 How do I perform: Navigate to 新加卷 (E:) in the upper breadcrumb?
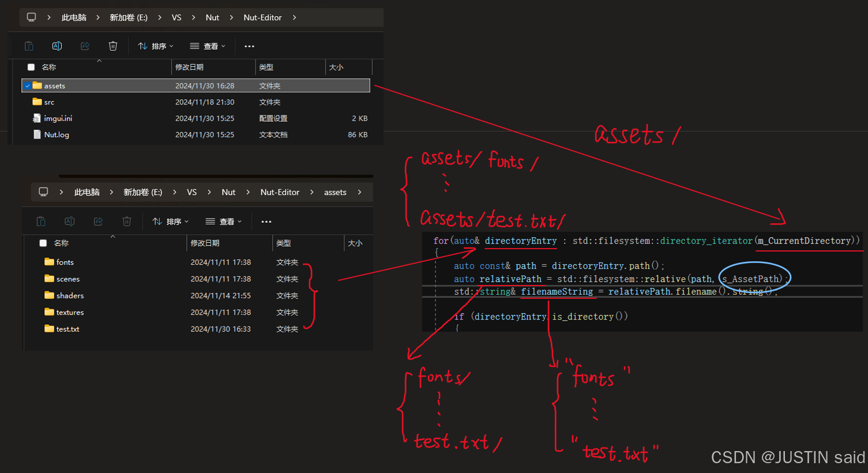129,17
